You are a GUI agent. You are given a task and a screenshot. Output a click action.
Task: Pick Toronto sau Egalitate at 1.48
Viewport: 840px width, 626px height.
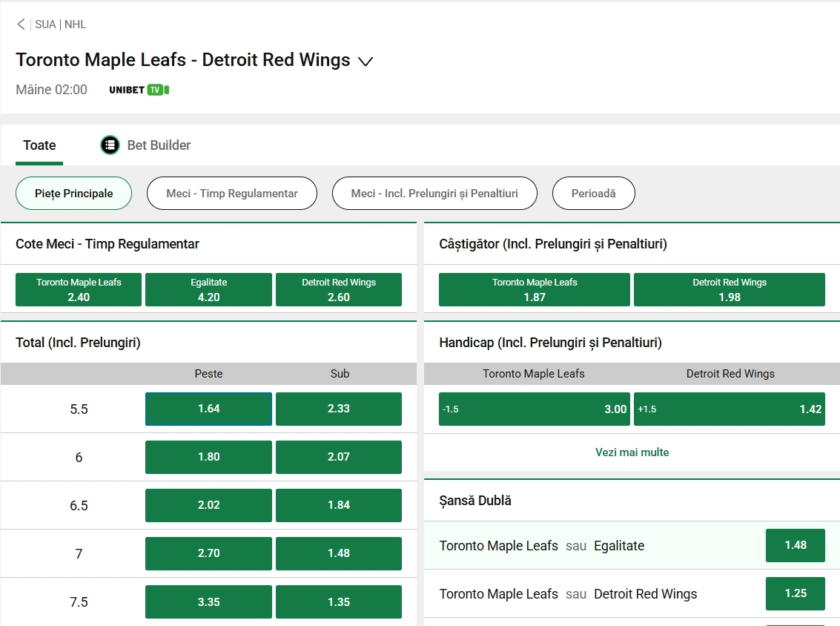795,545
